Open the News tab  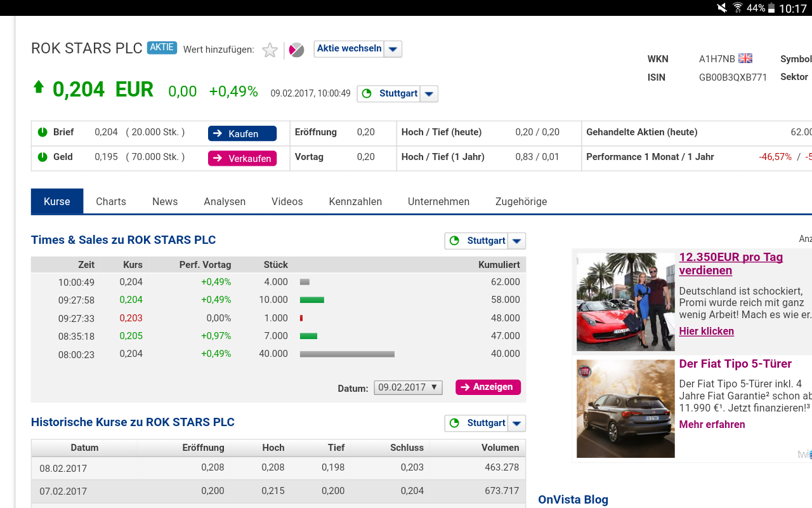[165, 201]
